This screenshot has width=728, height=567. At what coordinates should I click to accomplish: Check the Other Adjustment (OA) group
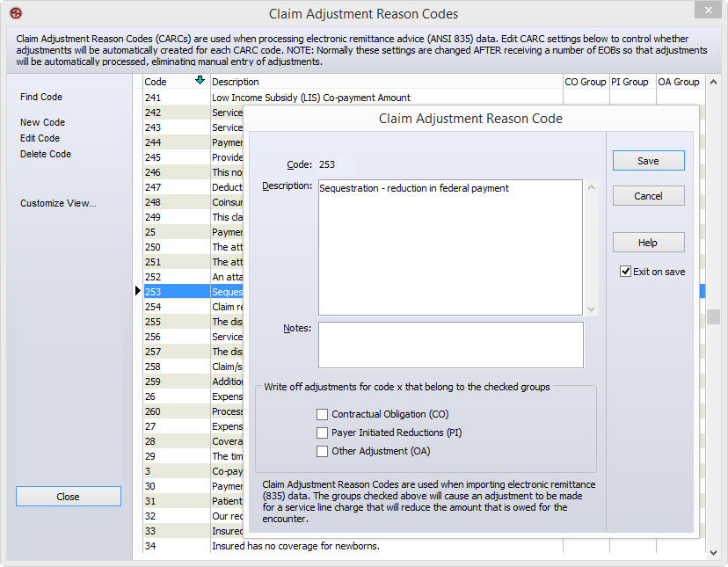[323, 450]
